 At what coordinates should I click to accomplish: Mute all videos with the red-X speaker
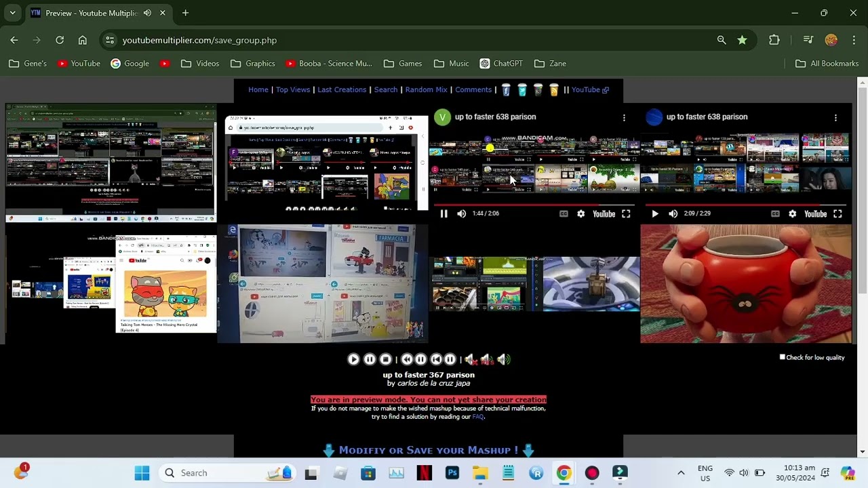[x=471, y=360]
